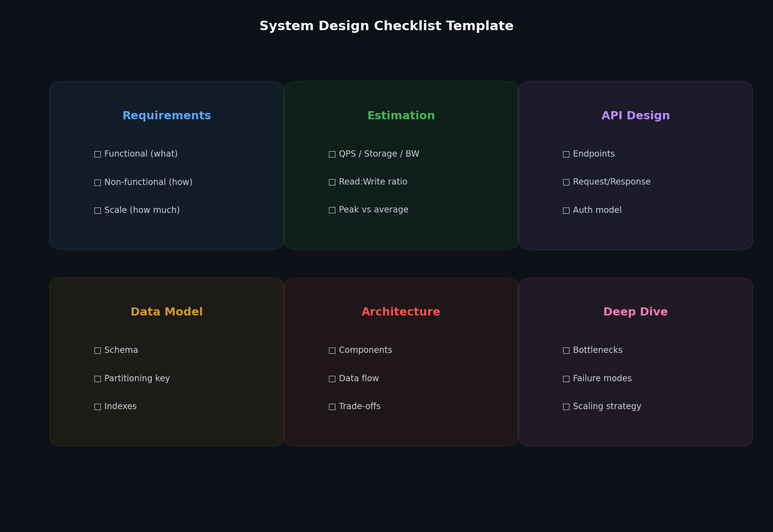Tick the Components checkbox

(332, 351)
